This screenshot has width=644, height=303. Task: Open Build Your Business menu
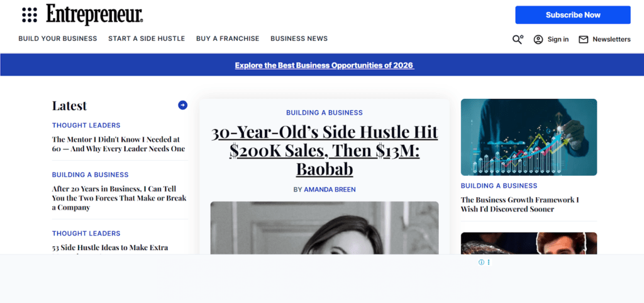pyautogui.click(x=58, y=38)
